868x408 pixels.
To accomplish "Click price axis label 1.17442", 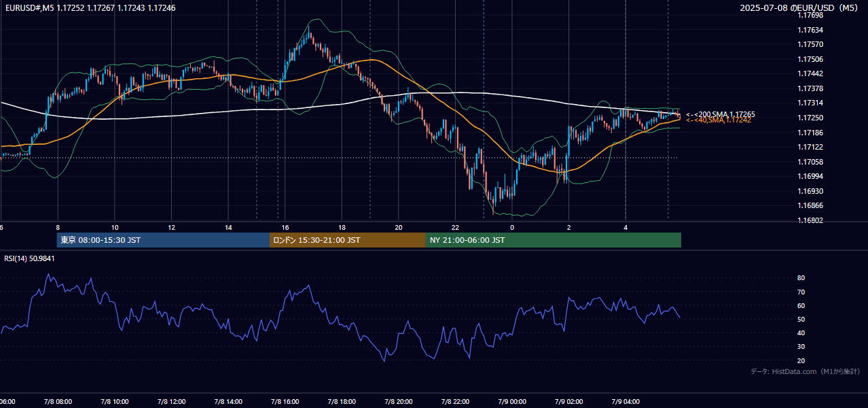I will click(810, 73).
